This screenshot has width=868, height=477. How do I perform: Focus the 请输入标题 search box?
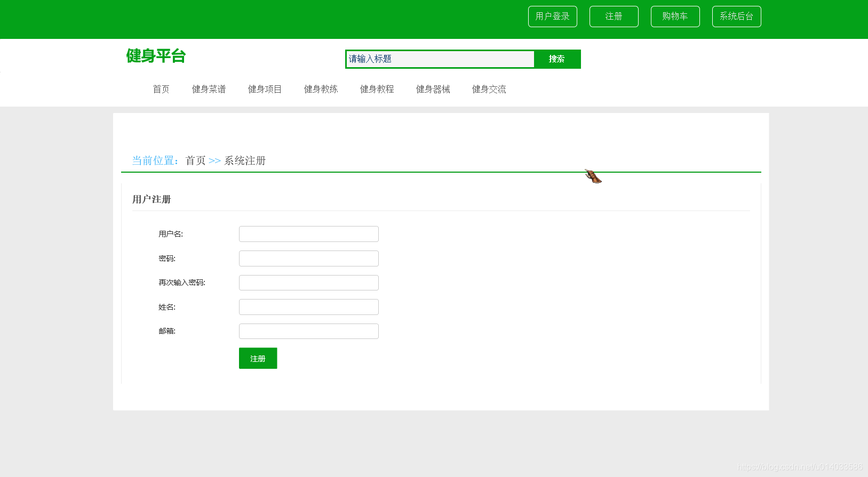coord(440,59)
